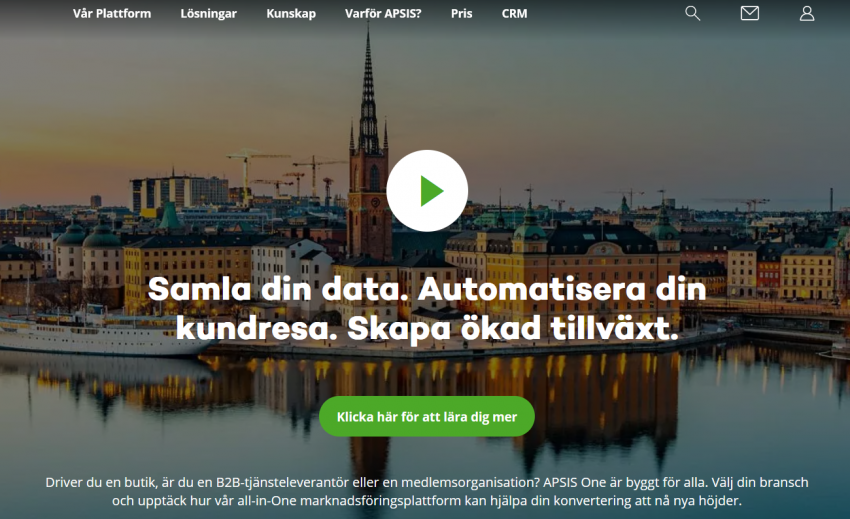Viewport: 850px width, 519px height.
Task: Click the "Skapa ökad tillväxt." headline sentence
Action: [513, 328]
